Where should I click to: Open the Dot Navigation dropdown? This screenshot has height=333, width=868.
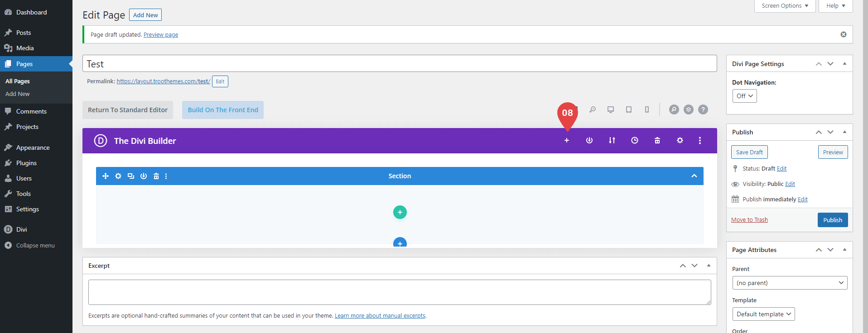(x=744, y=96)
